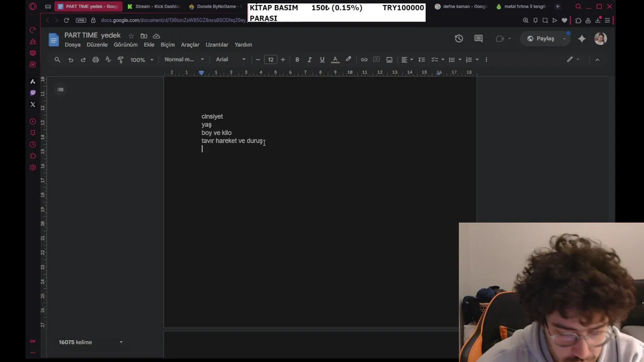This screenshot has height=362, width=644.
Task: Print the document with printer icon
Action: [96, 59]
